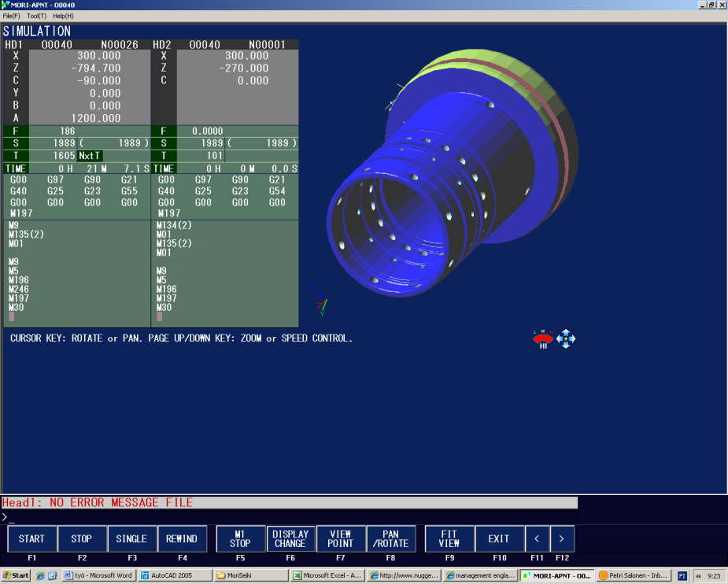This screenshot has height=584, width=728.
Task: Click the HD1 tool number 1605
Action: (64, 156)
